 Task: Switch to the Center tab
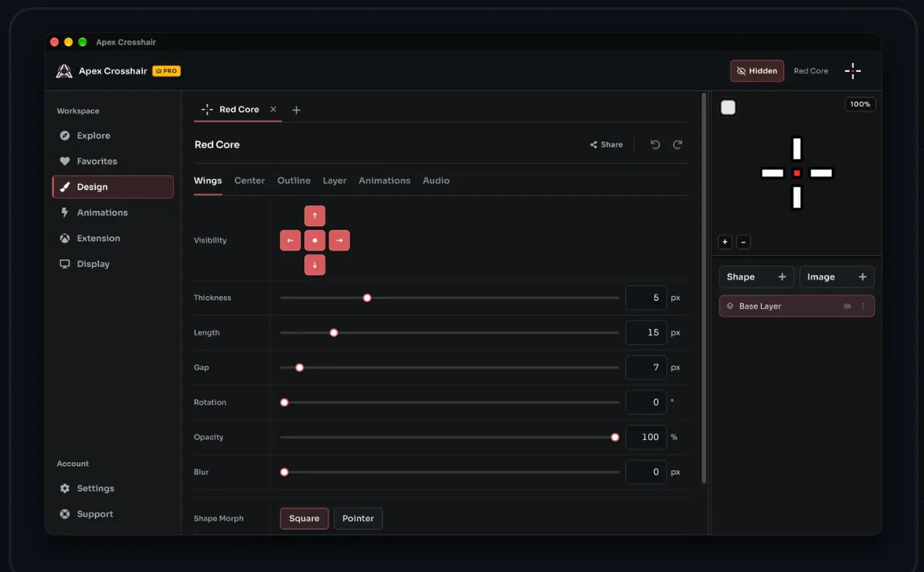click(249, 180)
